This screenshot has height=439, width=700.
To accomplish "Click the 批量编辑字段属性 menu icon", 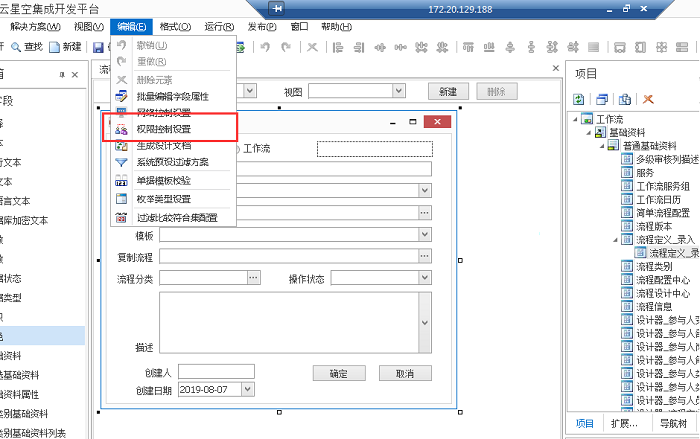I will click(x=121, y=96).
